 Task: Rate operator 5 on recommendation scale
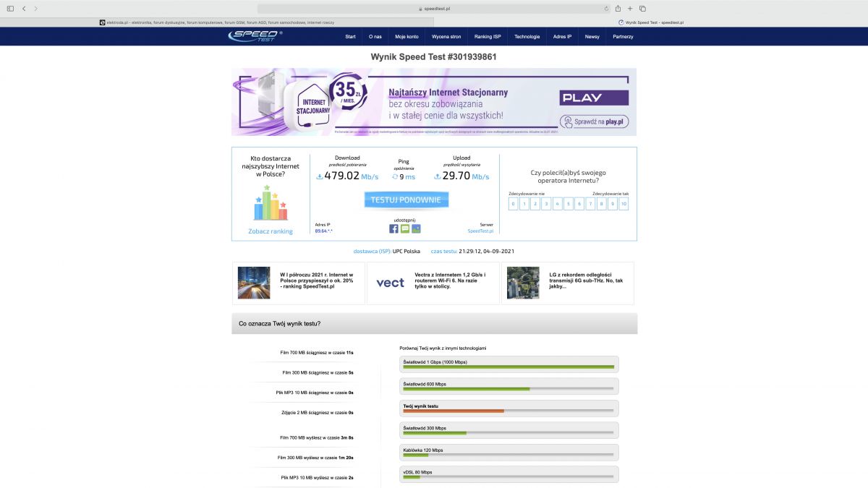[x=569, y=205]
